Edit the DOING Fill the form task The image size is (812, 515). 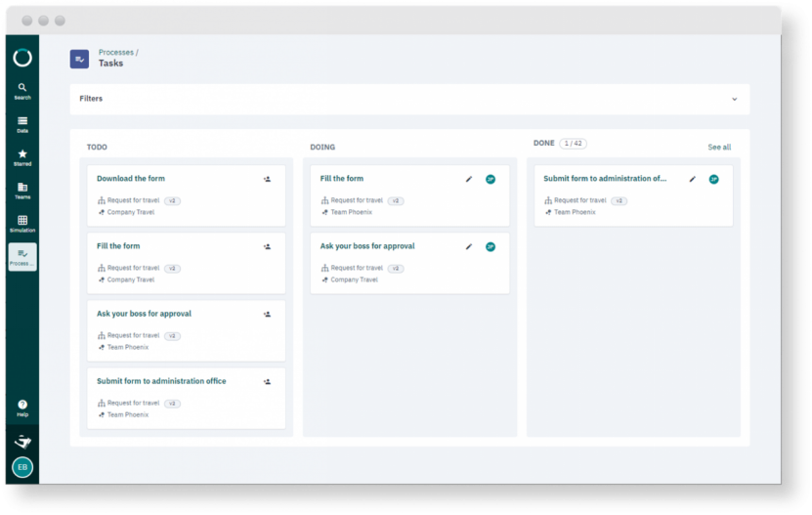[x=469, y=179]
